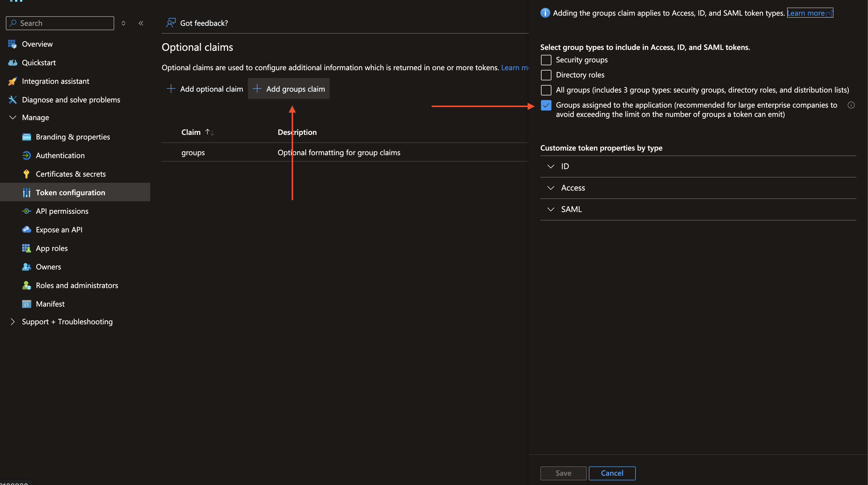Click the Overview icon in sidebar
The image size is (868, 485).
click(12, 44)
